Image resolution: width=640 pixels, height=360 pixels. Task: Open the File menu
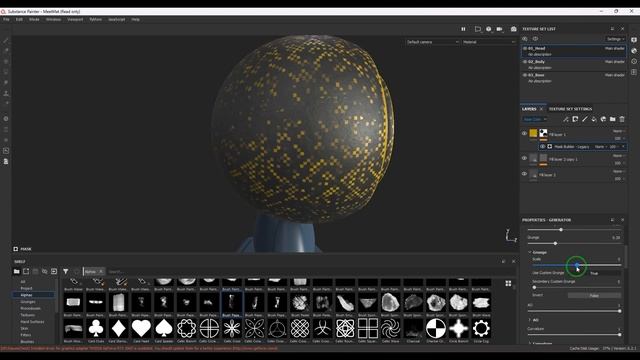(x=6, y=19)
